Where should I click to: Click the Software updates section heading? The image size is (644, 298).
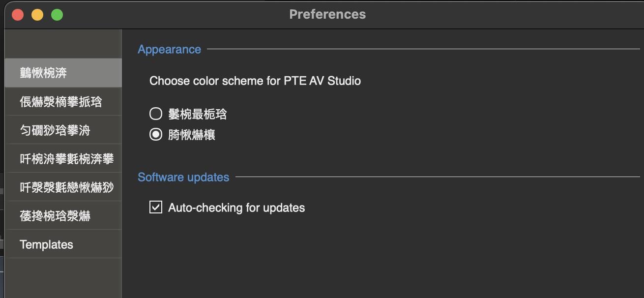tap(183, 177)
